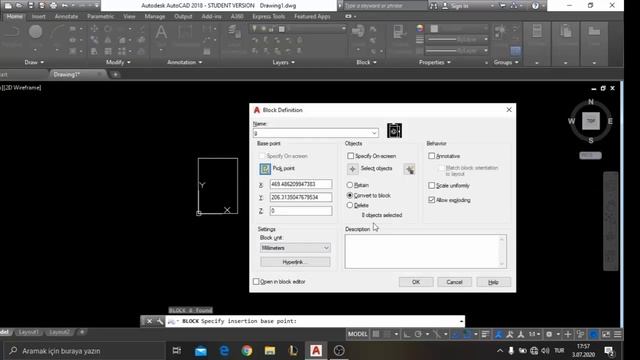This screenshot has width=640, height=360.
Task: Select the Convert to block option
Action: (x=350, y=196)
